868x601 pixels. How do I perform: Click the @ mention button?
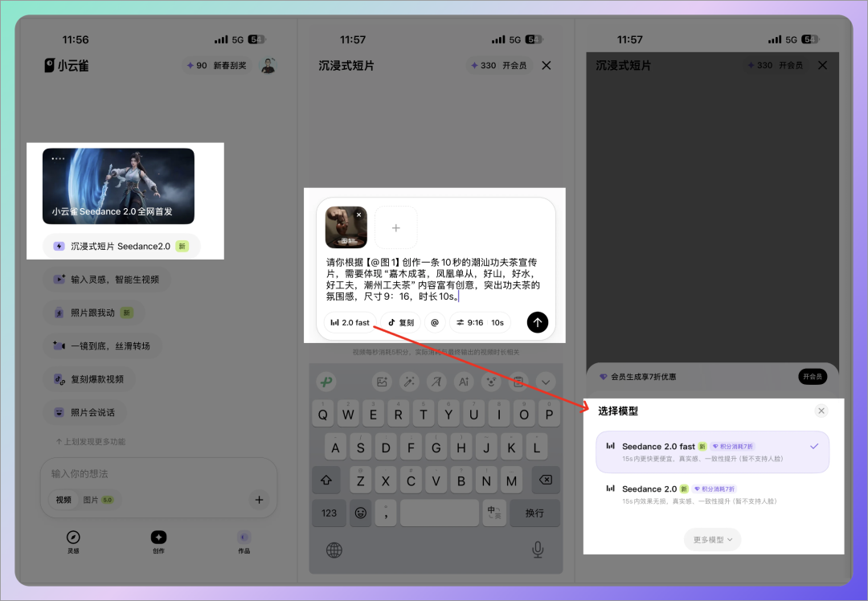point(435,322)
